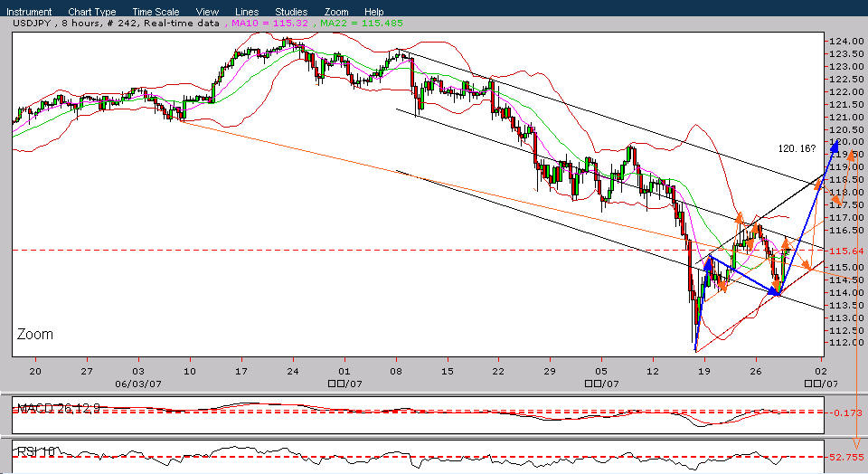Click the RSI 10 study label
This screenshot has height=474, width=868.
[36, 452]
